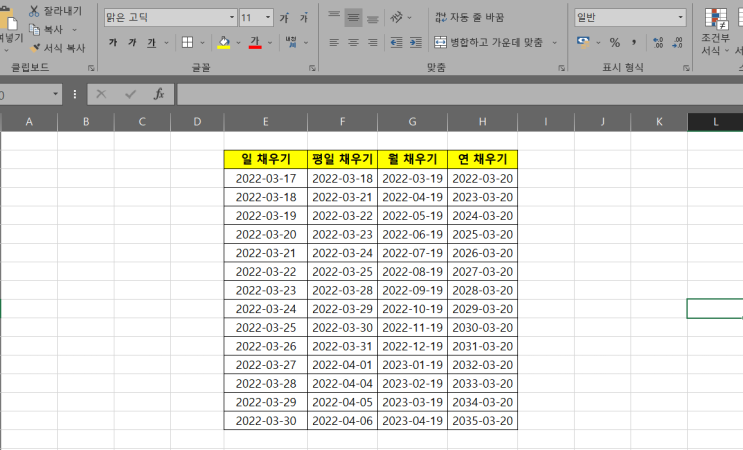The width and height of the screenshot is (743, 450).
Task: Open number format 일반 dropdown
Action: coord(680,18)
